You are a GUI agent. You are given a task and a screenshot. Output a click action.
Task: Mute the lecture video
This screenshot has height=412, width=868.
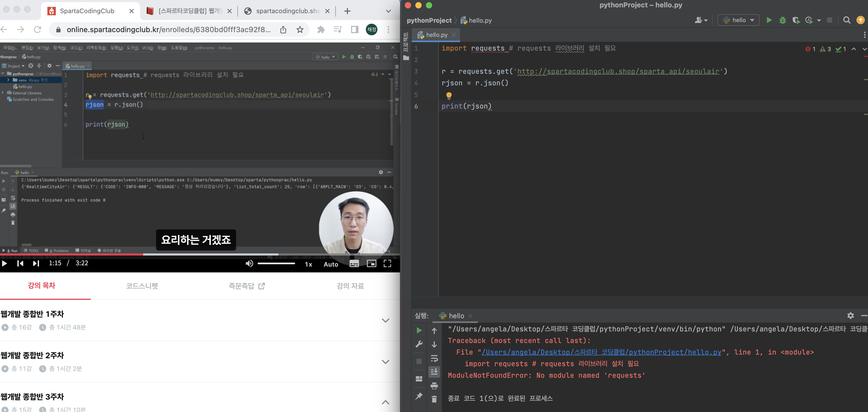pos(249,264)
